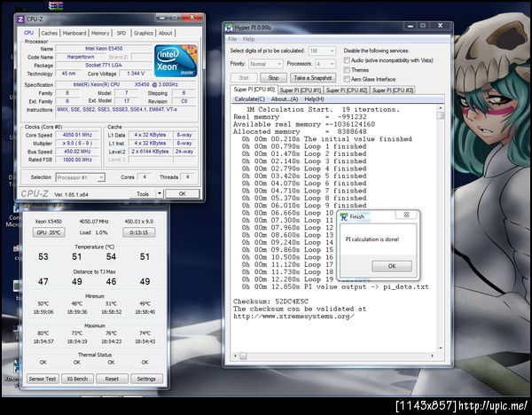Open the WinRAR icon at top of desktop
532x415 pixels.
(56, 5)
